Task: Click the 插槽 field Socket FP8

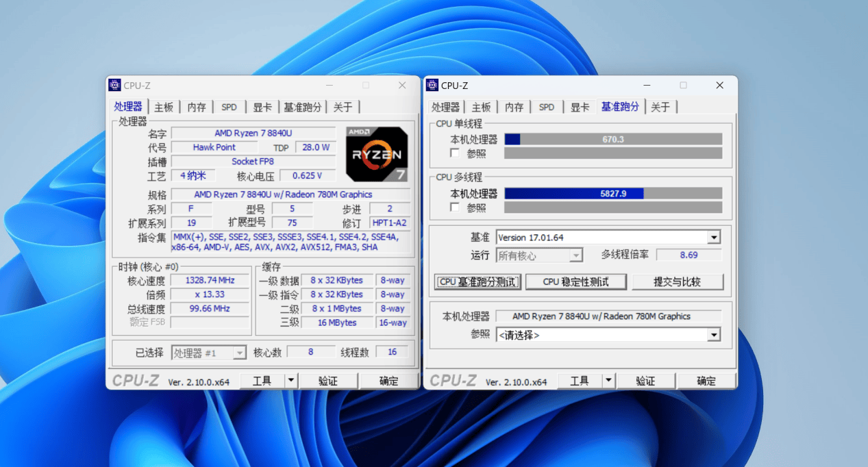Action: [x=253, y=162]
